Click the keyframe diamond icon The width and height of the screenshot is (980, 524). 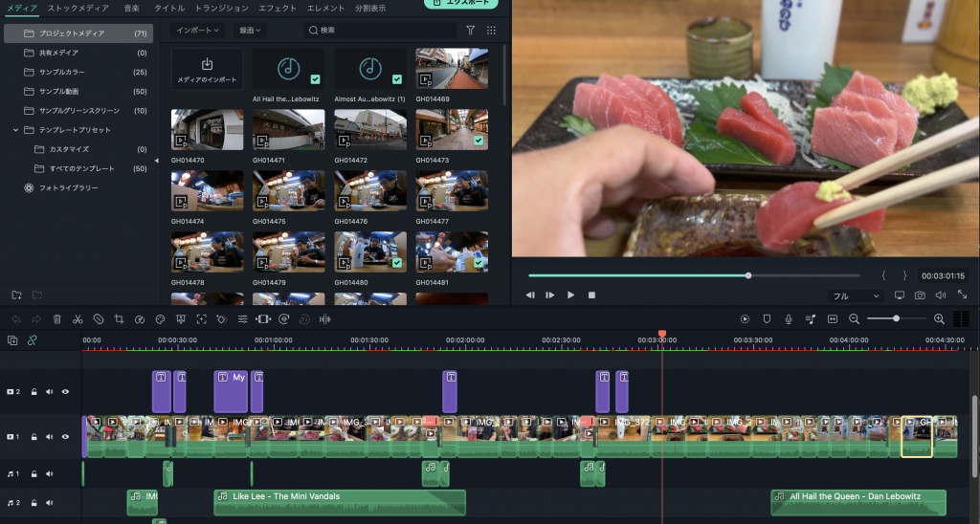tap(221, 319)
